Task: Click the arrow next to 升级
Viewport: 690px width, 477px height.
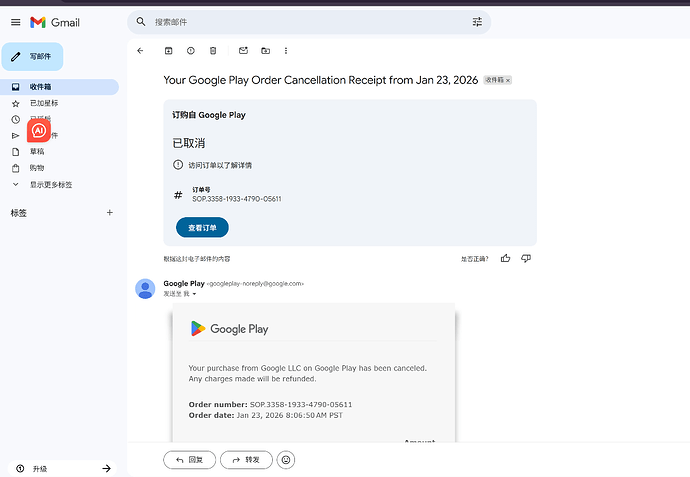Action: pyautogui.click(x=106, y=468)
